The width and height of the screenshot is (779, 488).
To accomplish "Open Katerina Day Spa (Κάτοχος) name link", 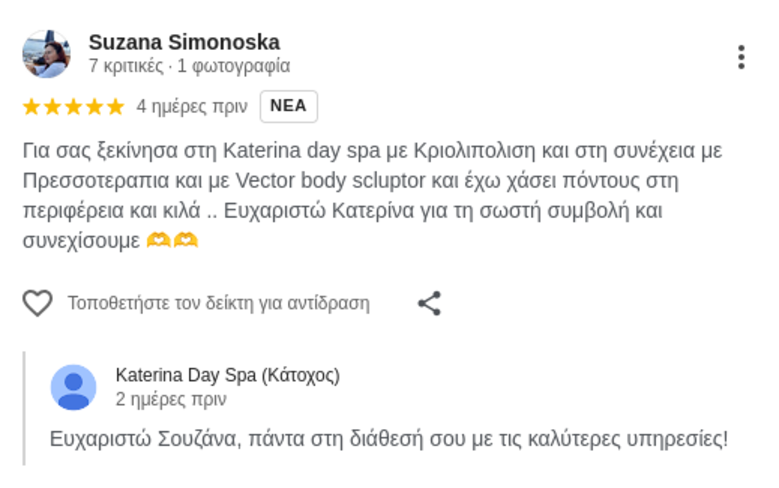I will coord(227,375).
